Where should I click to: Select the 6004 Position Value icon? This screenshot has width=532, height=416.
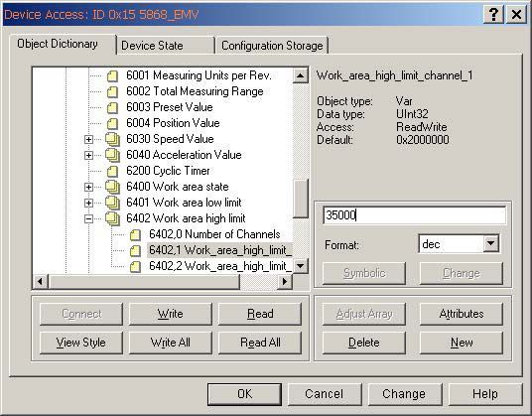[112, 123]
